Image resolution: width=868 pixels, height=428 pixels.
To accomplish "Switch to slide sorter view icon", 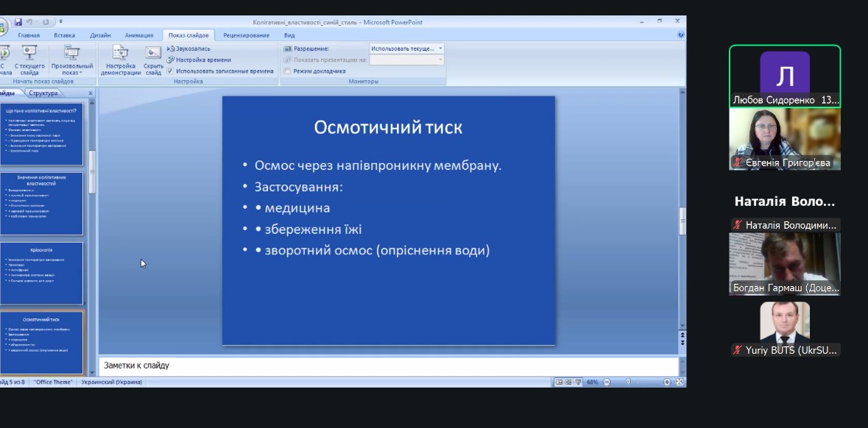I will click(x=569, y=382).
